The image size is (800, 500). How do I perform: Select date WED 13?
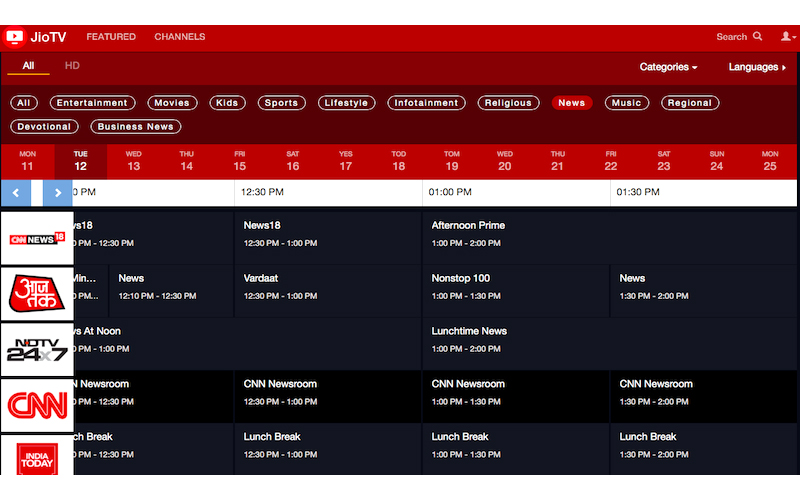[134, 161]
